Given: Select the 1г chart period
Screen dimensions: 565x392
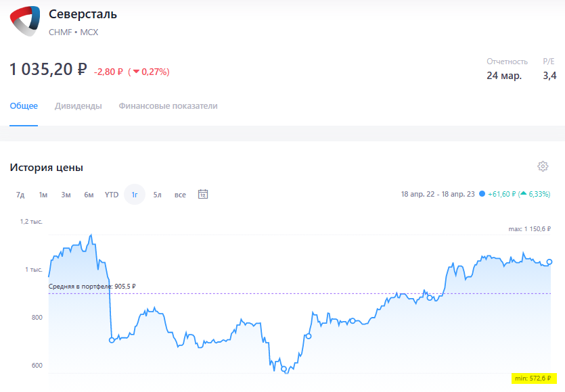Looking at the screenshot, I should click(x=135, y=195).
